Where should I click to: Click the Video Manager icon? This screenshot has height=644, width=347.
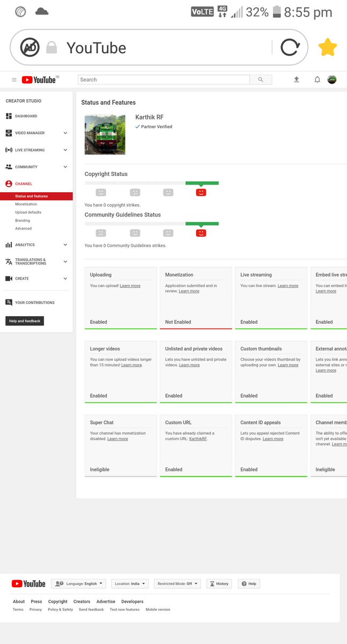click(x=9, y=133)
